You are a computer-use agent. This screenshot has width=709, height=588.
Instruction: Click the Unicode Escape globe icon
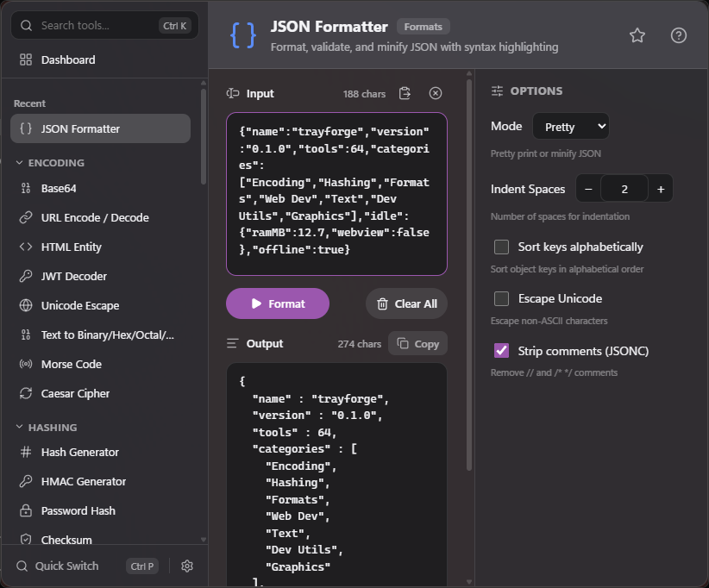pos(26,305)
